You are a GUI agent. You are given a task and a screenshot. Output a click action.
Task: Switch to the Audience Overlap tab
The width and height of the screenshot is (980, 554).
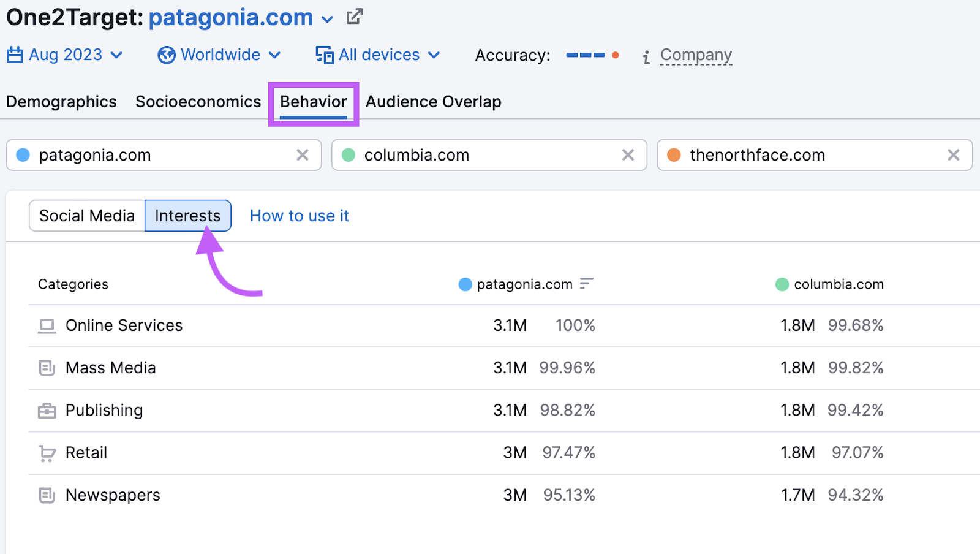tap(434, 102)
